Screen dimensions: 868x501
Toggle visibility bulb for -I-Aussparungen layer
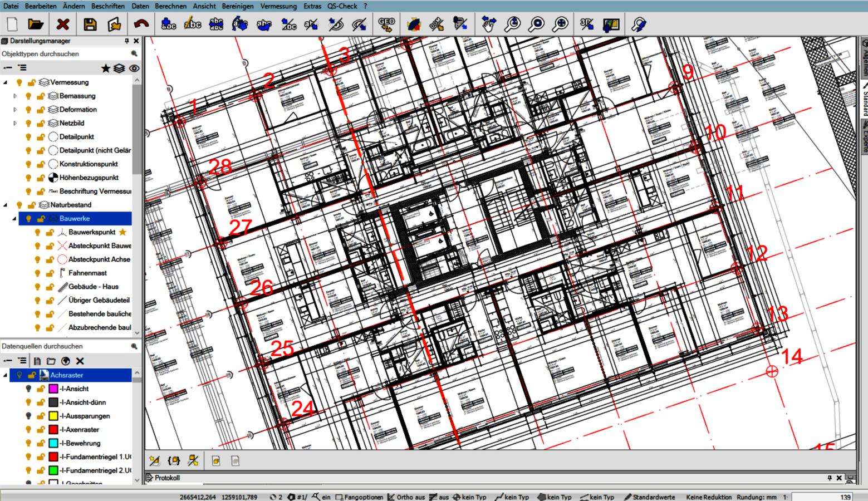pos(28,416)
